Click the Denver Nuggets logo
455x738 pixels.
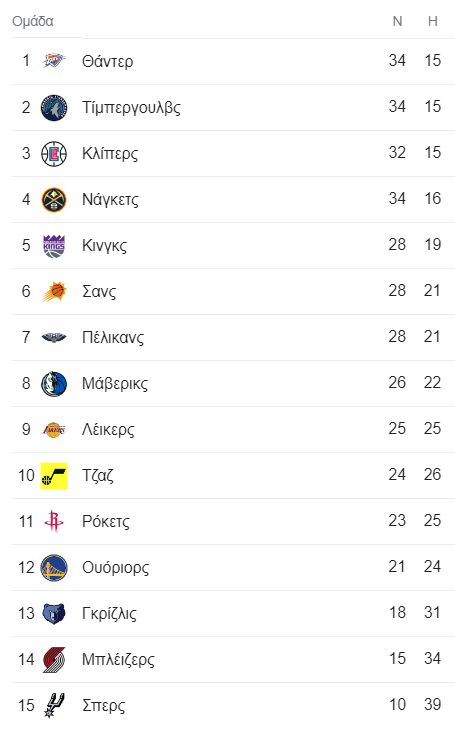(54, 200)
